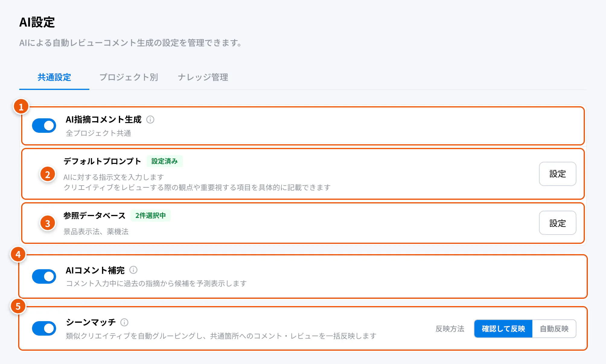The height and width of the screenshot is (364, 606).
Task: Click the デフォルトプロンプト heading
Action: tap(102, 161)
